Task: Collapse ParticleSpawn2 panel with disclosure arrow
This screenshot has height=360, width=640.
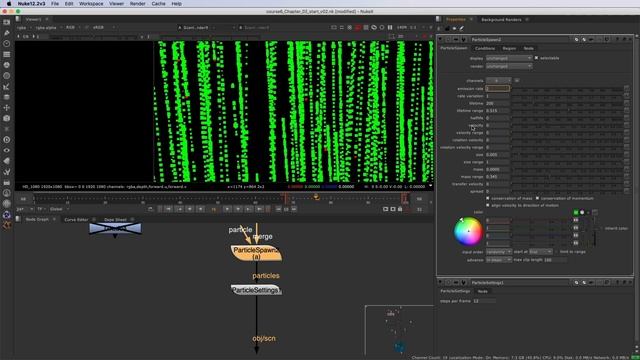Action: point(440,40)
